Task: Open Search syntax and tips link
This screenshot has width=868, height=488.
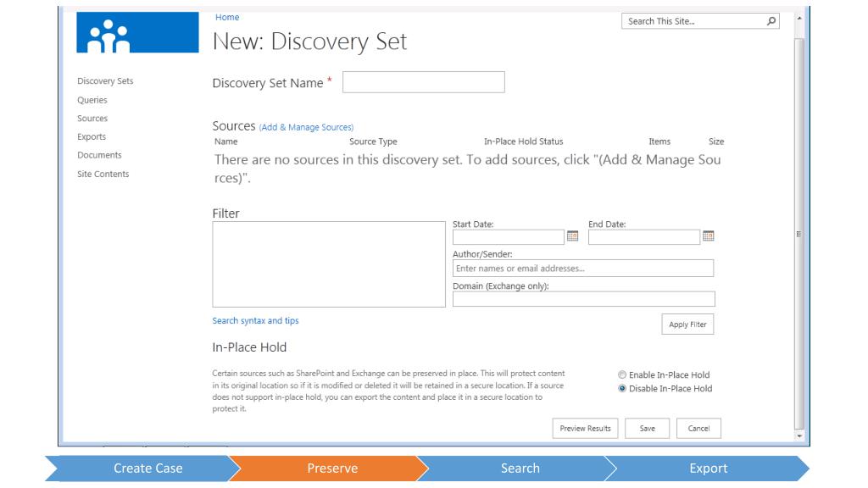Action: pyautogui.click(x=255, y=320)
